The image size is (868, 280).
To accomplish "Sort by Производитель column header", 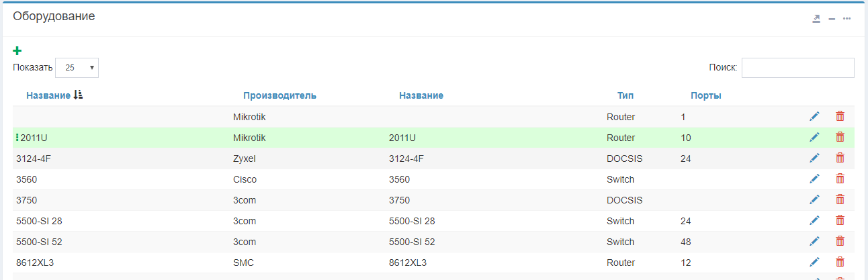I will 279,95.
